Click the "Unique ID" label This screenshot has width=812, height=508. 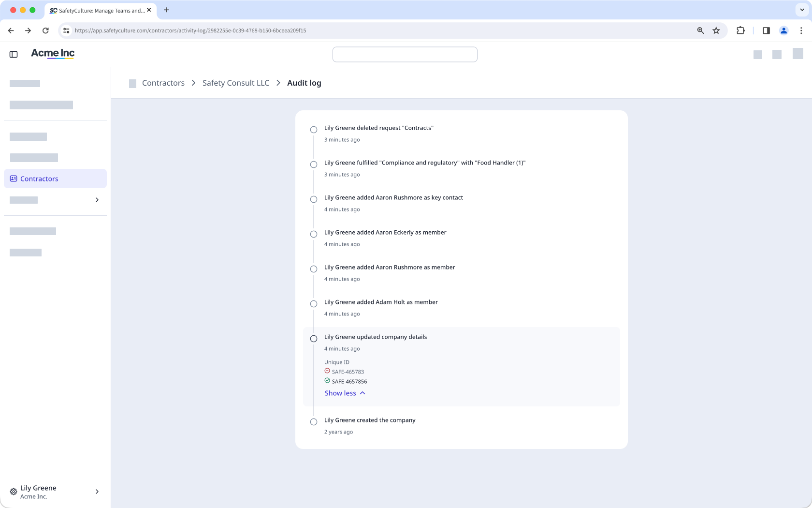(x=337, y=362)
